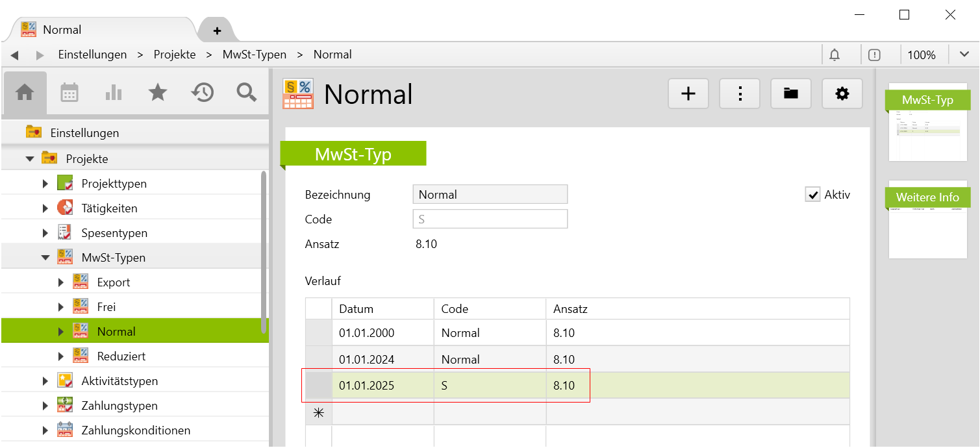Viewport: 980px width, 448px height.
Task: Click the Code input field
Action: point(490,219)
